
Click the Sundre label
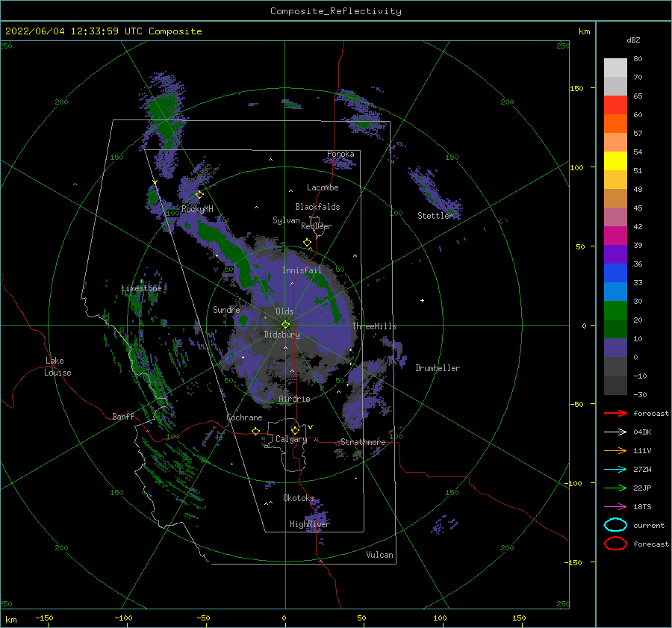226,310
